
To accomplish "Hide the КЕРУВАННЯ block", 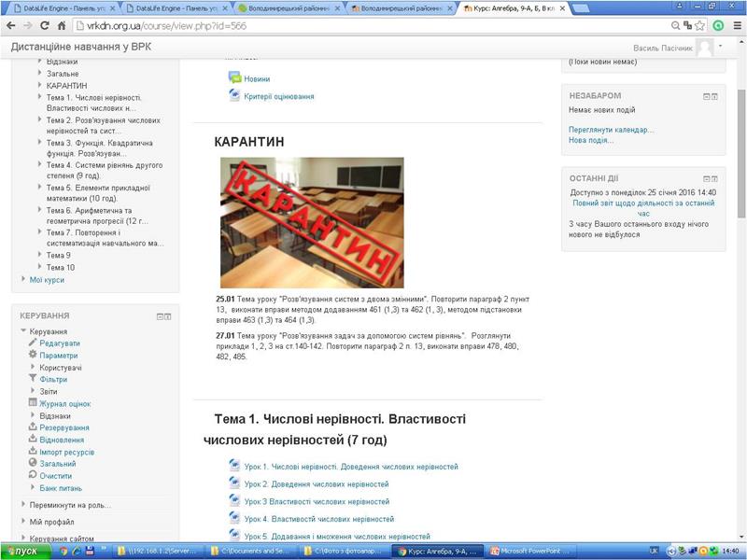I will tap(160, 316).
